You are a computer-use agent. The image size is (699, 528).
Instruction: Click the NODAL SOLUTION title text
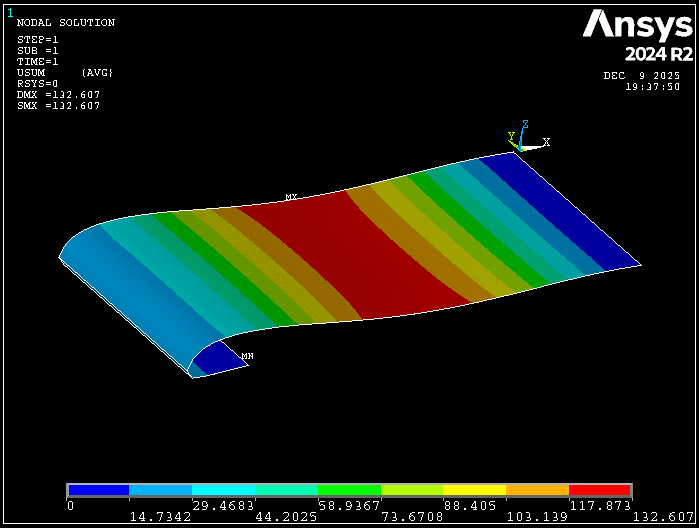click(x=66, y=23)
